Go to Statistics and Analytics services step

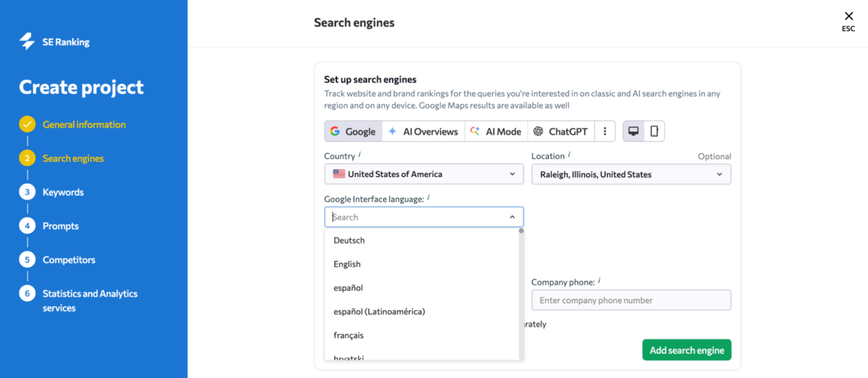(90, 301)
